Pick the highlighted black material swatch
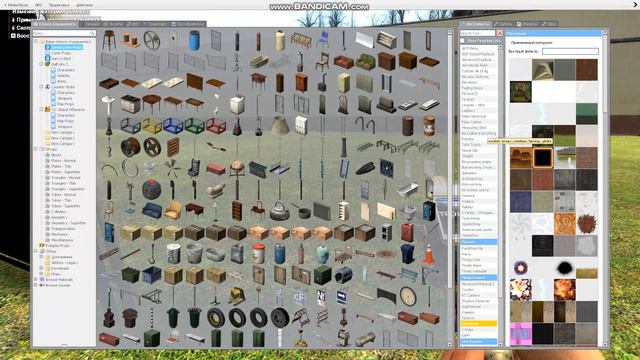Image resolution: width=640 pixels, height=360 pixels. (542, 158)
